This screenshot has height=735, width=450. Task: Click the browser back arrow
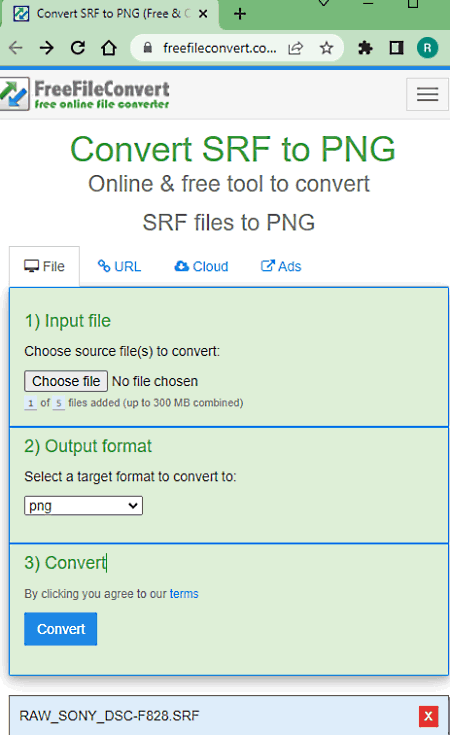coord(15,48)
